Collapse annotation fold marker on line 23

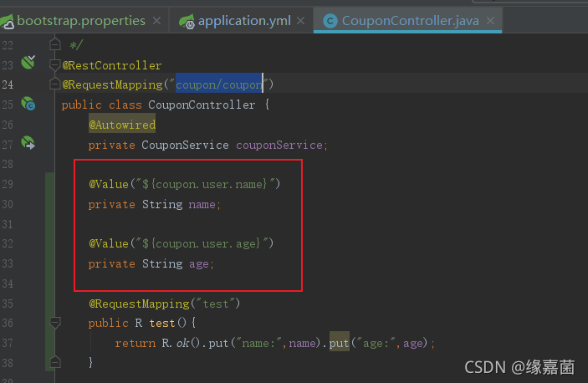(54, 65)
